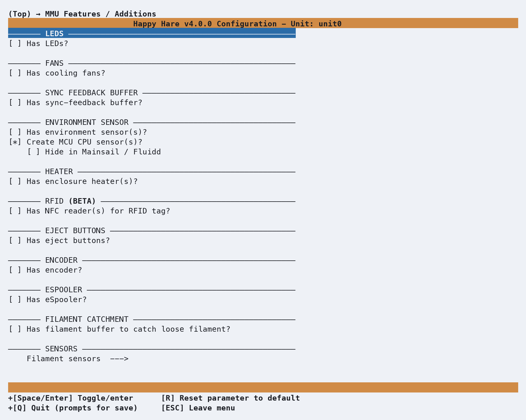
Task: Click the FILAMENT CATCHMENT section header
Action: pos(152,319)
